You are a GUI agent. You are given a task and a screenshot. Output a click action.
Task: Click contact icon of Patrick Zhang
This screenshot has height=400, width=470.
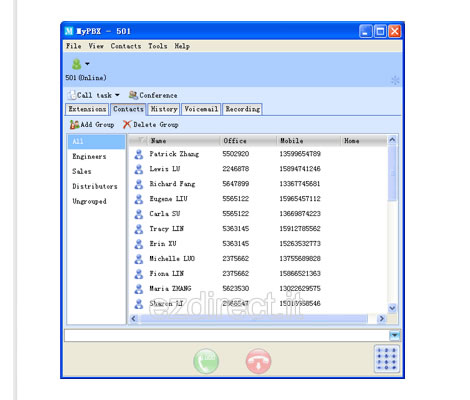[139, 154]
